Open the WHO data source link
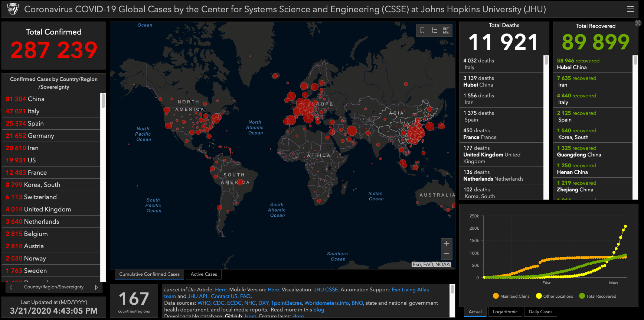 click(204, 303)
